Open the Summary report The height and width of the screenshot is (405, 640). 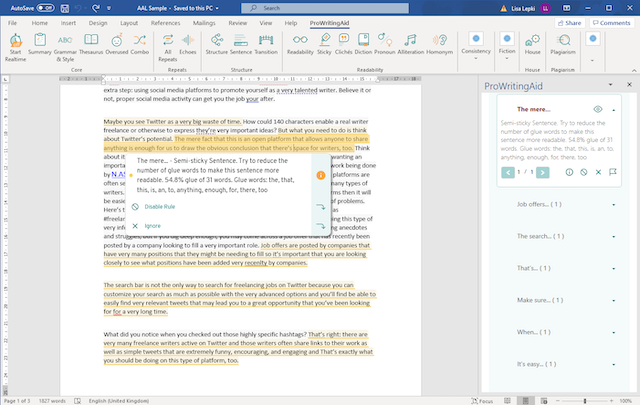[x=40, y=45]
